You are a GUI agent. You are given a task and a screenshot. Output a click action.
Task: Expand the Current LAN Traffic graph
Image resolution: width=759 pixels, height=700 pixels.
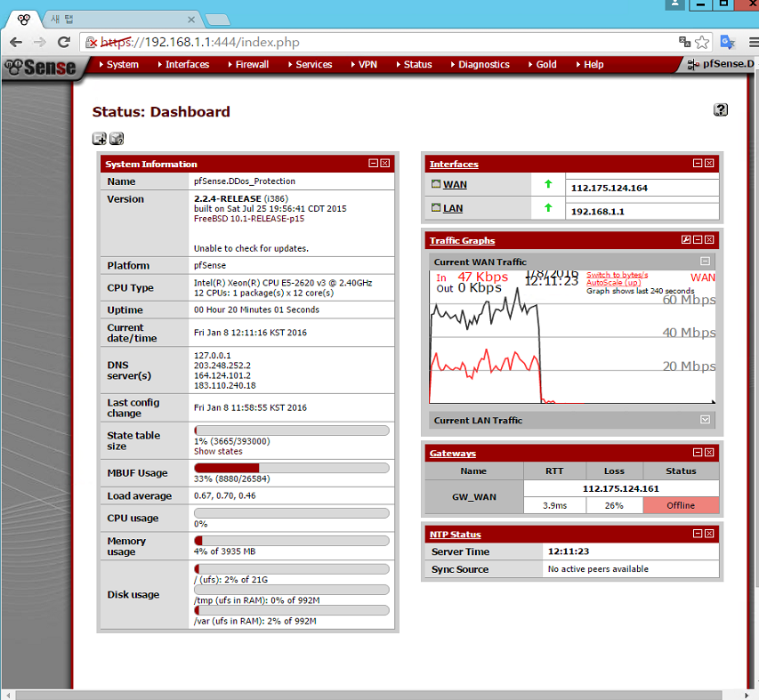[706, 420]
